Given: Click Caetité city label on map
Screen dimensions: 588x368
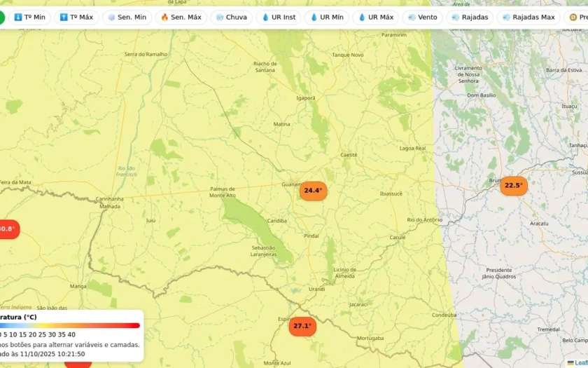Looking at the screenshot, I should (349, 155).
